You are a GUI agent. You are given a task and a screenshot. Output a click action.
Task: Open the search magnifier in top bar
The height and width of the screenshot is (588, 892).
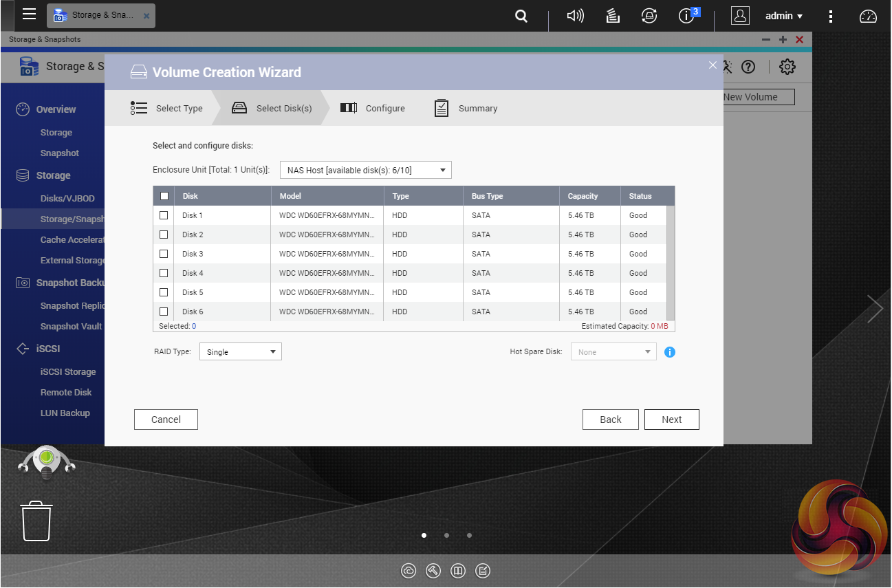pyautogui.click(x=521, y=16)
